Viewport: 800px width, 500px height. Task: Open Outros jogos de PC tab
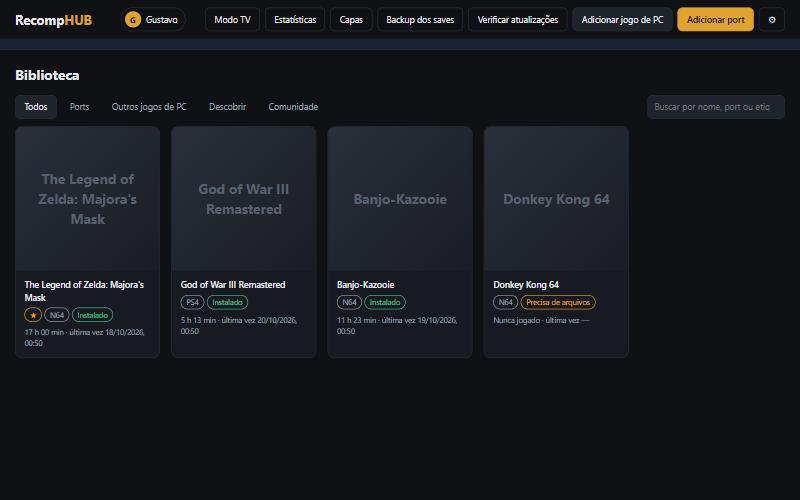149,107
